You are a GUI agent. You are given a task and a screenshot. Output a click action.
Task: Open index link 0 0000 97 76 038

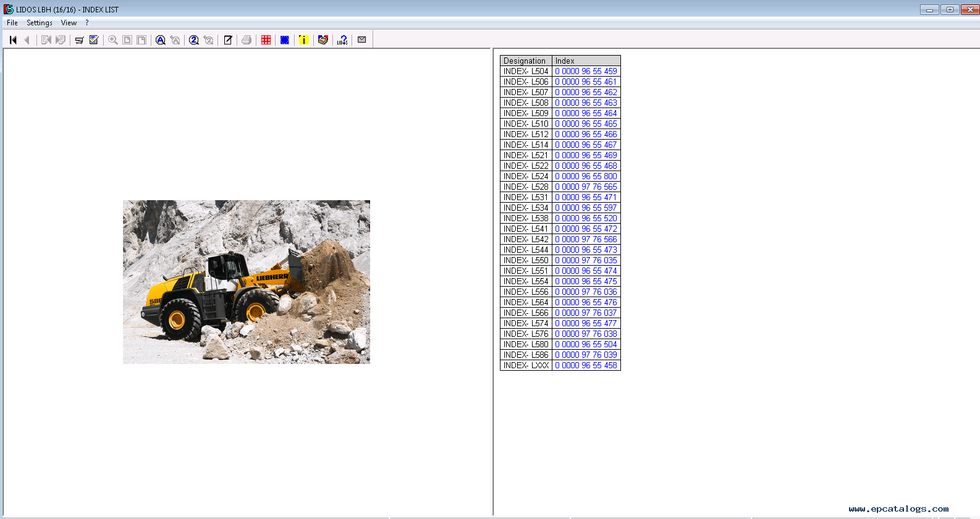[586, 334]
